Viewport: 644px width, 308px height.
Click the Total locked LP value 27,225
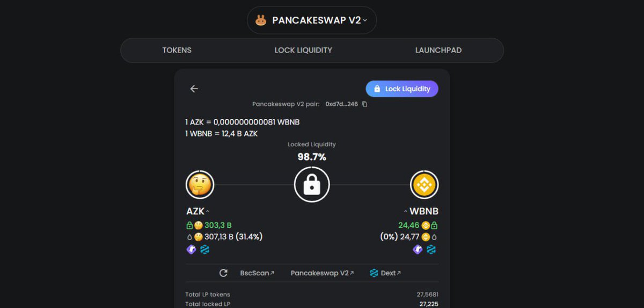tap(429, 304)
